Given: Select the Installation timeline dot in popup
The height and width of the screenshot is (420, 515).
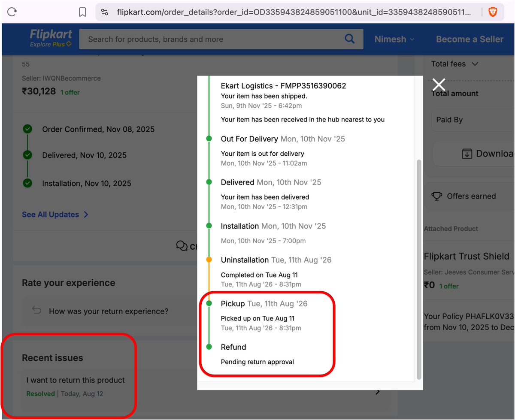Looking at the screenshot, I should 209,226.
